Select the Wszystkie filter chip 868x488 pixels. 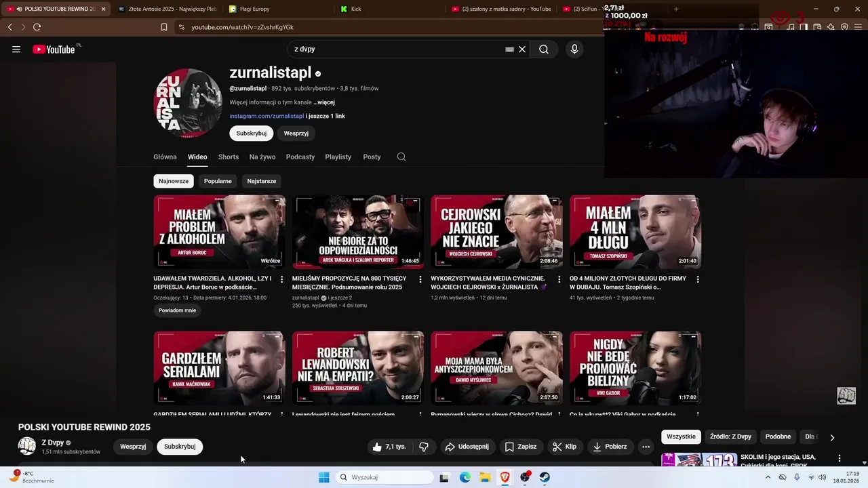(x=681, y=436)
